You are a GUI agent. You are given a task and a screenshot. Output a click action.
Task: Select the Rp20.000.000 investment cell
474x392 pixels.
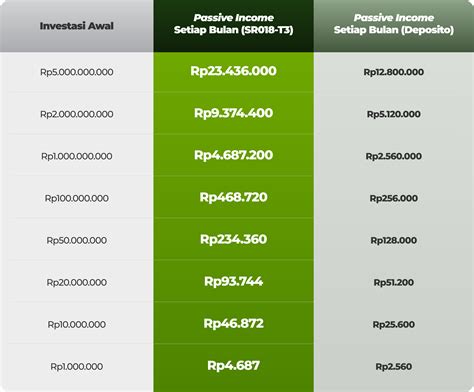pos(77,282)
